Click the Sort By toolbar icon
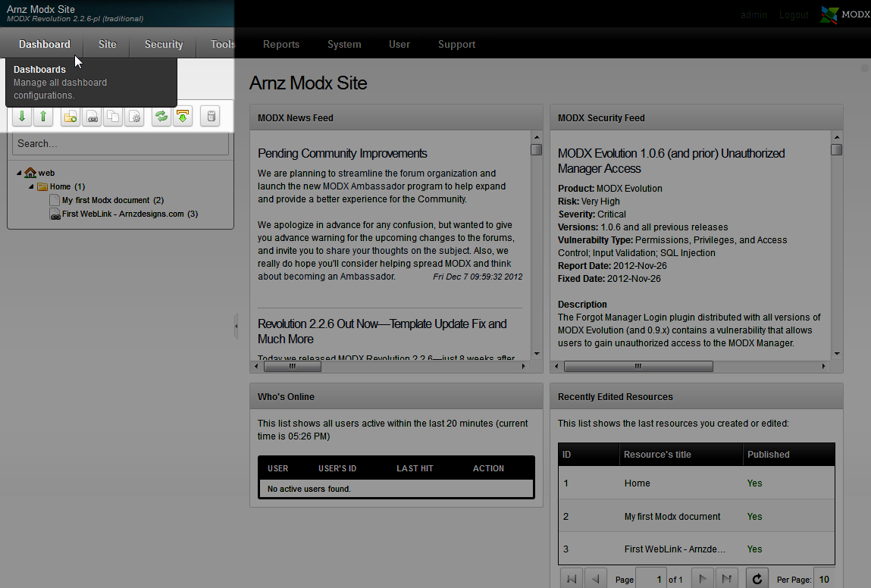This screenshot has width=871, height=588. pos(183,117)
